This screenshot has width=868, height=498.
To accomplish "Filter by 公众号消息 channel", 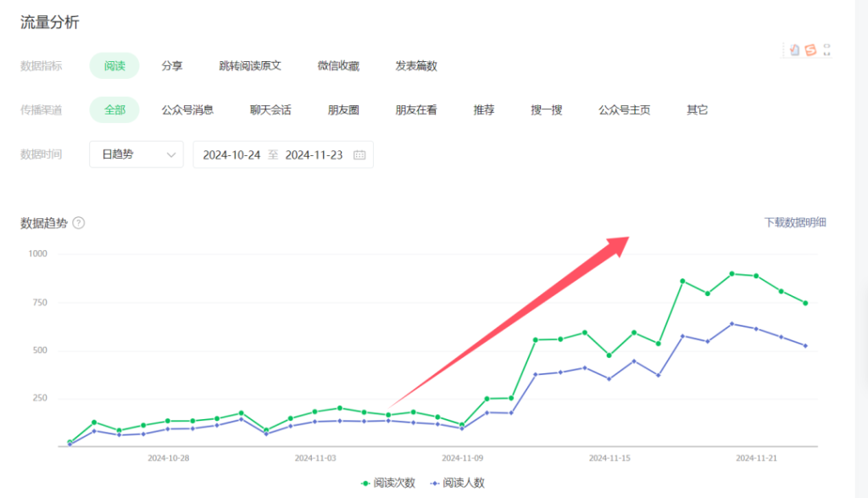I will (187, 109).
